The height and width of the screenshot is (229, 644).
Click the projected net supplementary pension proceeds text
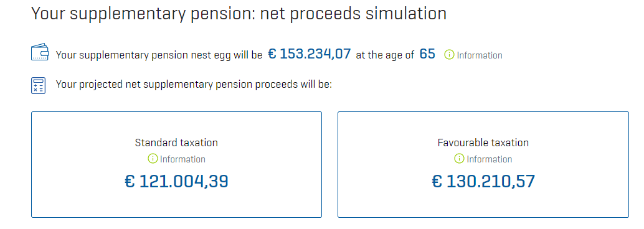coord(194,85)
